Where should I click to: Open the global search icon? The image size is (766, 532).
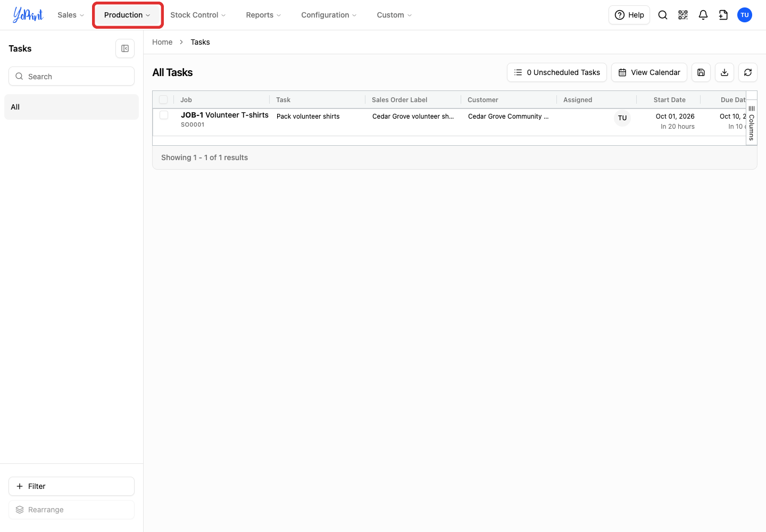(663, 15)
